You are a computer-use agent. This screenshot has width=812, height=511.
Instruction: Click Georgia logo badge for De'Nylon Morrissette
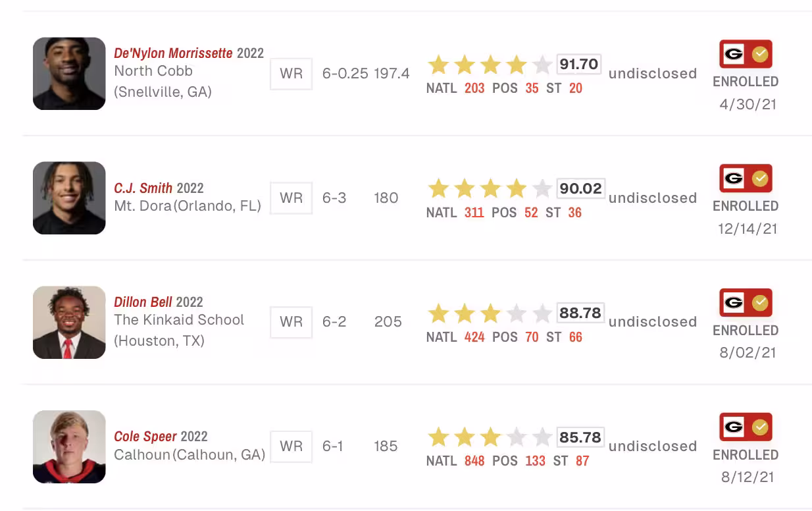tap(734, 54)
